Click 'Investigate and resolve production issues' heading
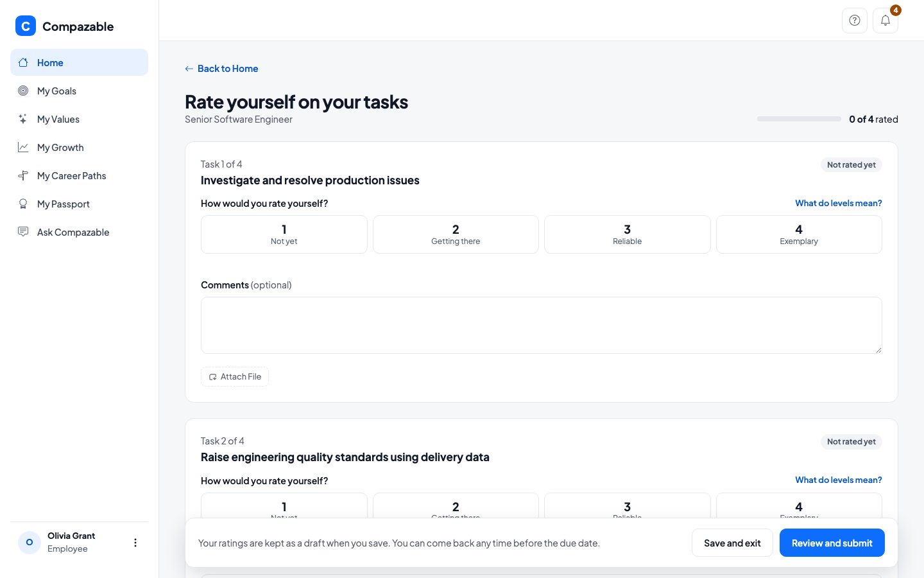Image resolution: width=924 pixels, height=578 pixels. (x=310, y=180)
